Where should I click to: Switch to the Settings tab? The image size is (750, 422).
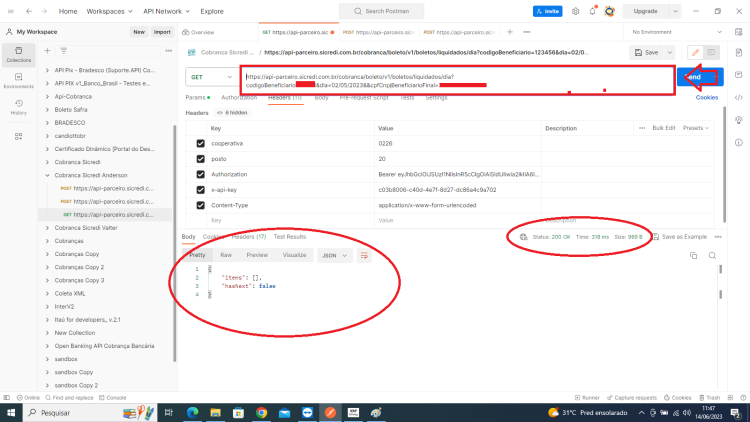436,98
